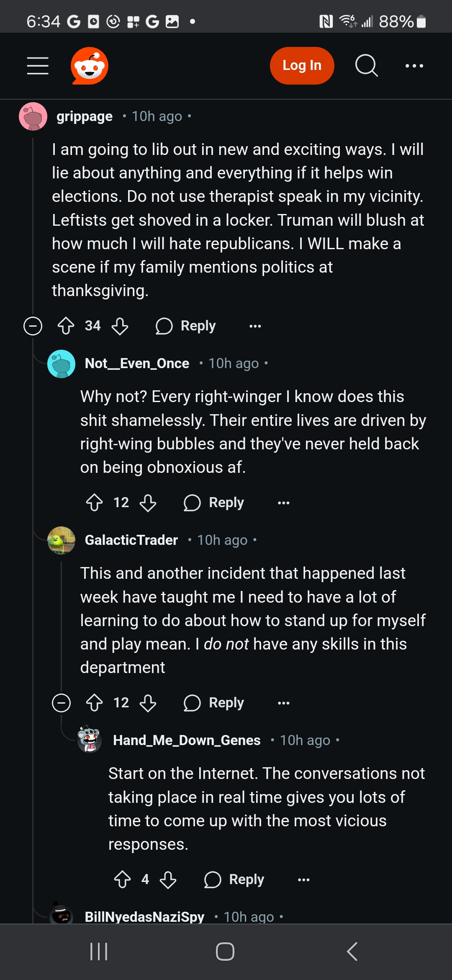Collapse grippage's comment thread

pyautogui.click(x=33, y=326)
